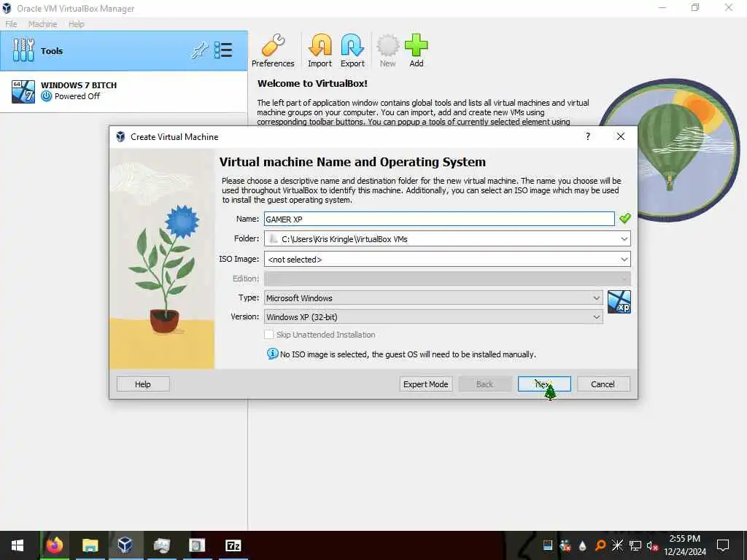Screen dimensions: 747x560
Task: Open the File menu
Action: [x=11, y=24]
